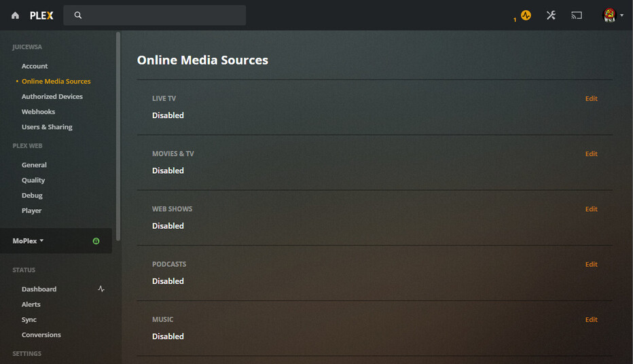
Task: Open the Account settings page
Action: click(35, 66)
